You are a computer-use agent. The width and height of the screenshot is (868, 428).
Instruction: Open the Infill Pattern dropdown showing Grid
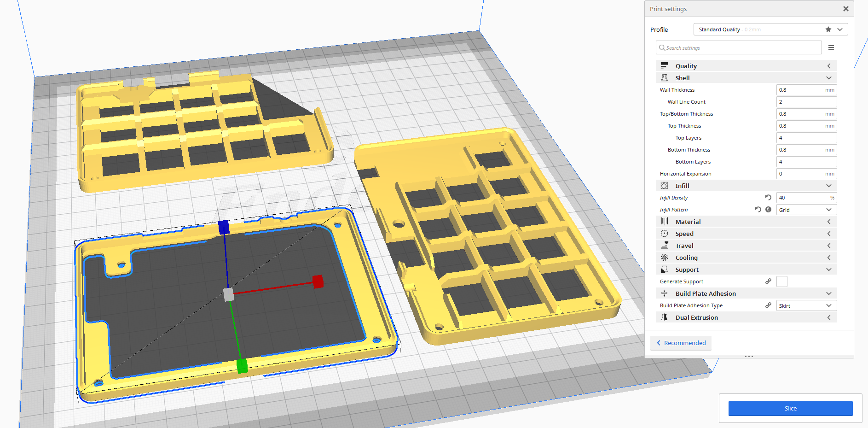click(806, 210)
